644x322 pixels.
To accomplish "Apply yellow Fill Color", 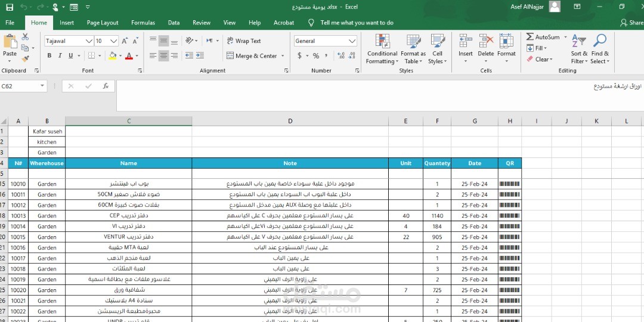I will (x=113, y=55).
